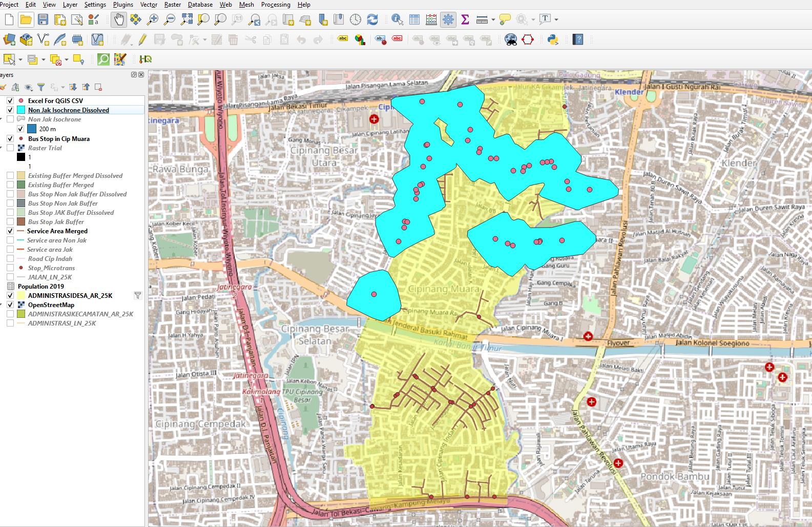Open the Data Source Manager
Viewport: 812px width, 527px height.
[9, 39]
